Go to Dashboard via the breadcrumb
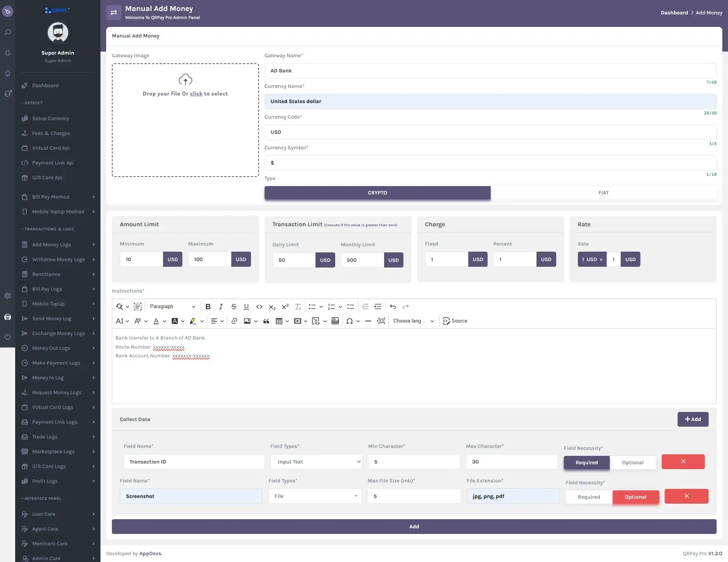728x562 pixels. pos(674,13)
